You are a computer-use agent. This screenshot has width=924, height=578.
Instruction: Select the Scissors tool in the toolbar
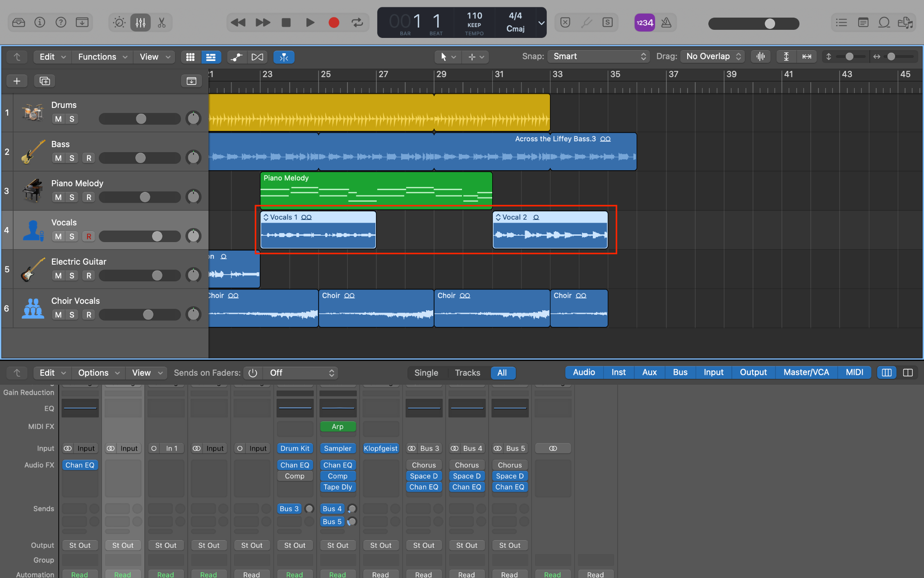click(162, 22)
